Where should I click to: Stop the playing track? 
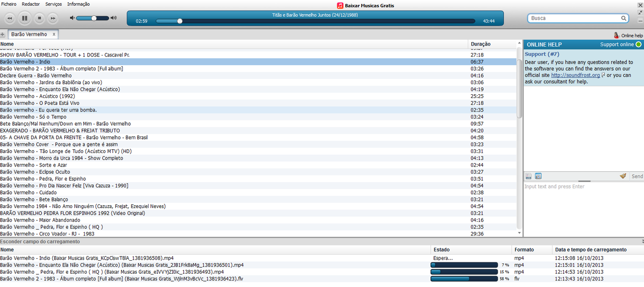(40, 18)
